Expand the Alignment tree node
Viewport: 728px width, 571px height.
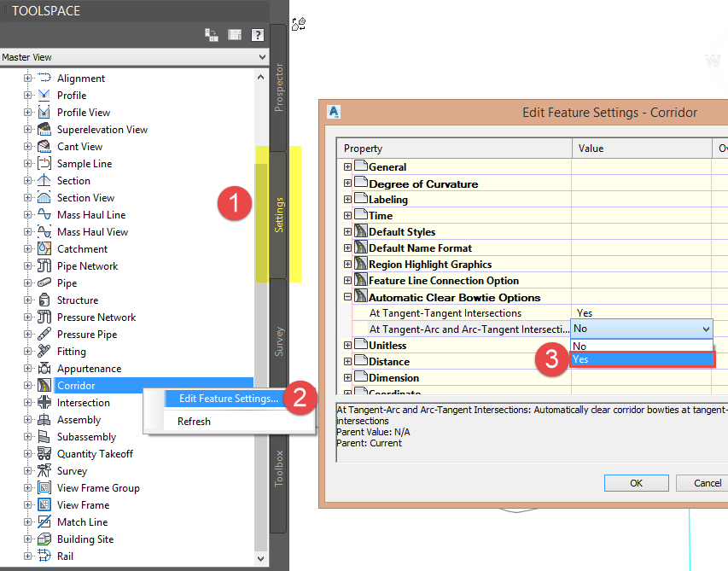(x=27, y=78)
